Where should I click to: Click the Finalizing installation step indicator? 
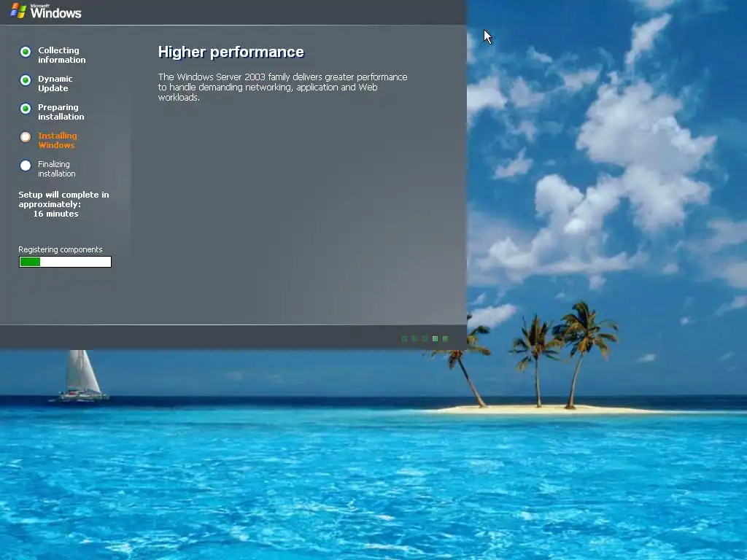(x=26, y=166)
